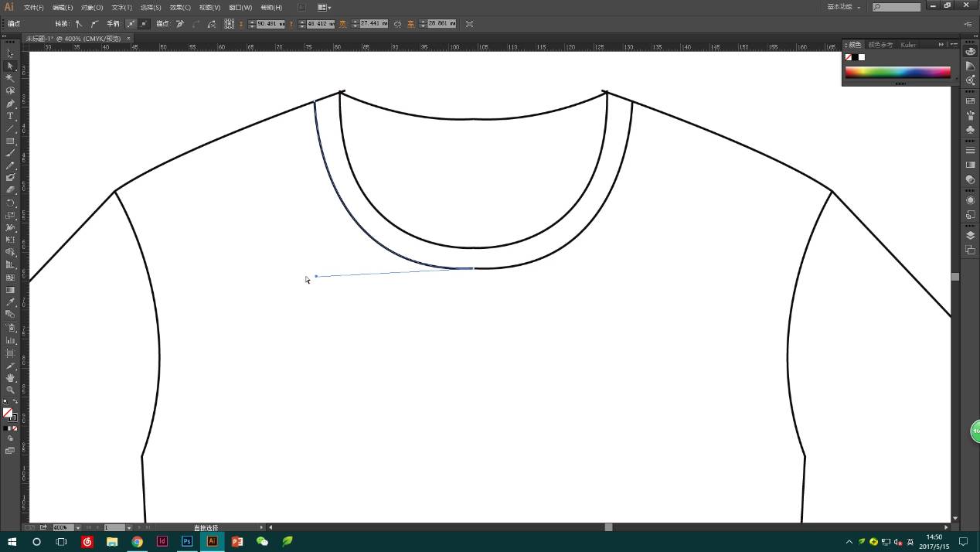Select the Pencil tool

tap(10, 165)
